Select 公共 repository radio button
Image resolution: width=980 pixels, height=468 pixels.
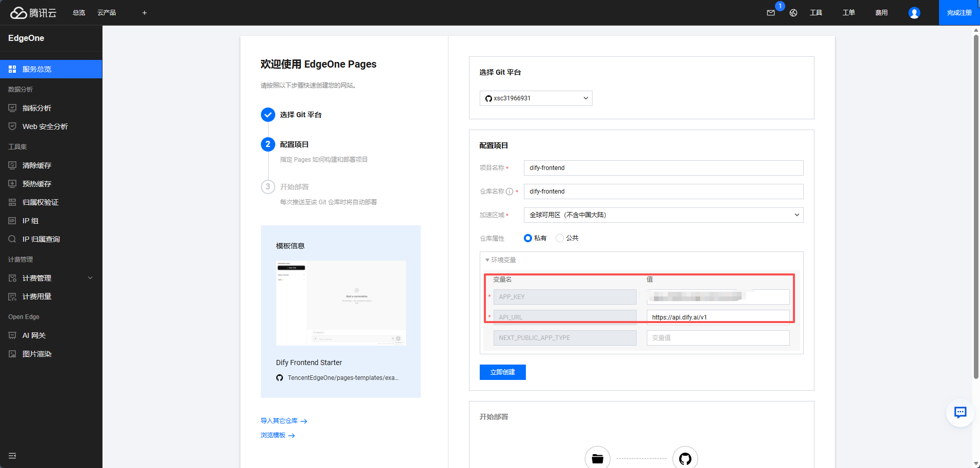(560, 238)
